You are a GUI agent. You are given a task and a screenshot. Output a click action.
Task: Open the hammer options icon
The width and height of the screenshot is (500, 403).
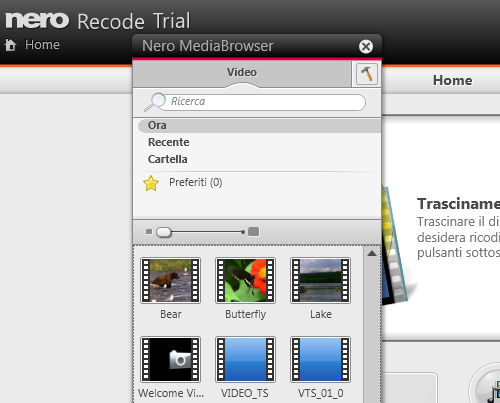point(367,74)
